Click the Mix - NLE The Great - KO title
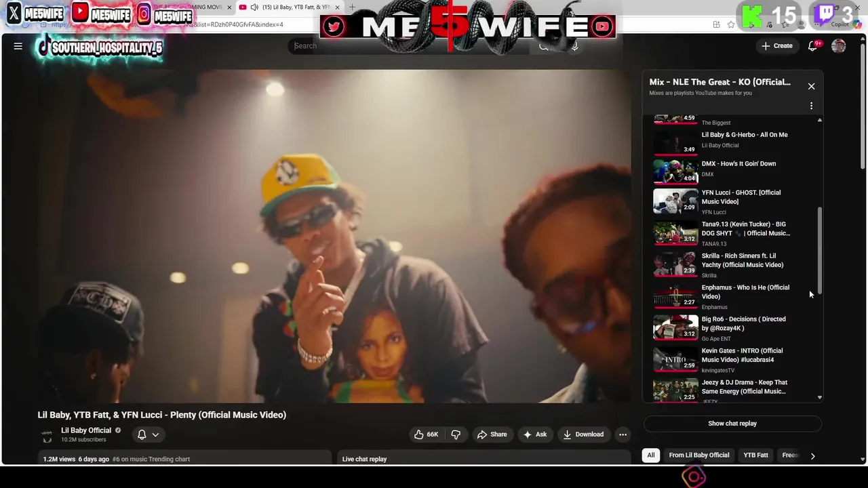868x488 pixels. tap(720, 82)
